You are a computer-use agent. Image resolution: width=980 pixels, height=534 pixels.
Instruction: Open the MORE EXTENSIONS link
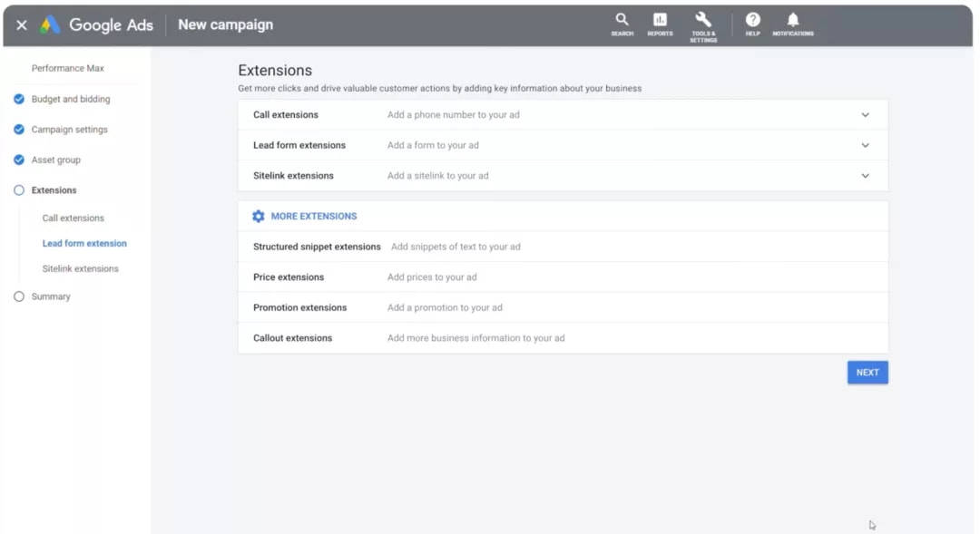point(314,217)
